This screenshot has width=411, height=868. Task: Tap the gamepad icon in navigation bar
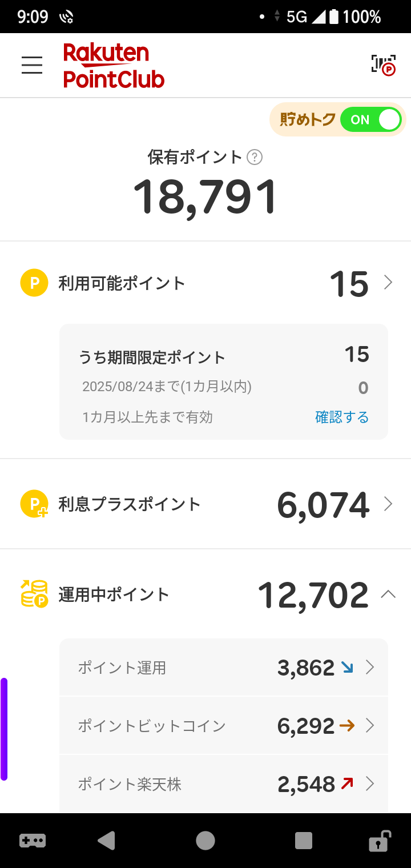coord(33,841)
